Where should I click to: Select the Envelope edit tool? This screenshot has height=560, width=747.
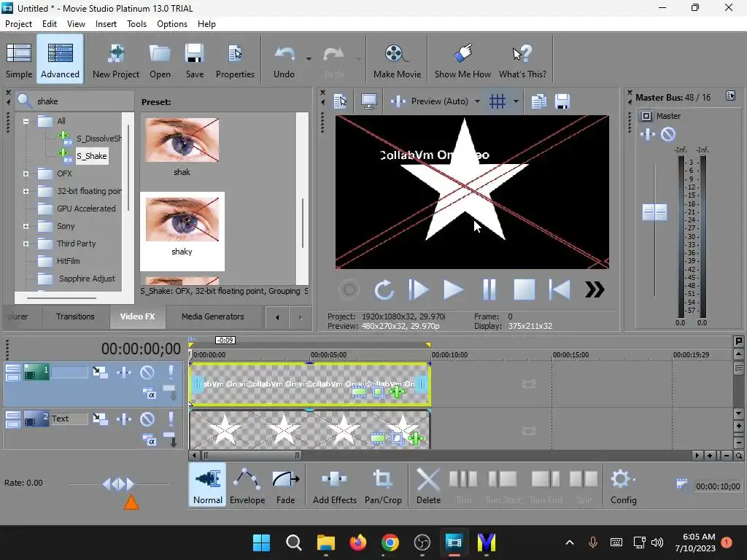(x=247, y=485)
